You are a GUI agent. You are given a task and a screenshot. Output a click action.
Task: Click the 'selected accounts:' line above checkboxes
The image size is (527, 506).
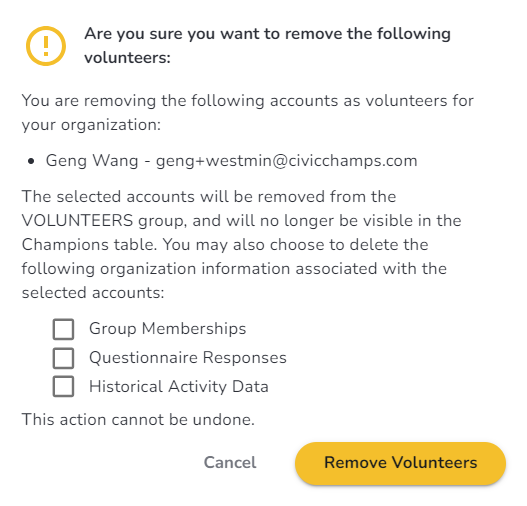click(93, 293)
